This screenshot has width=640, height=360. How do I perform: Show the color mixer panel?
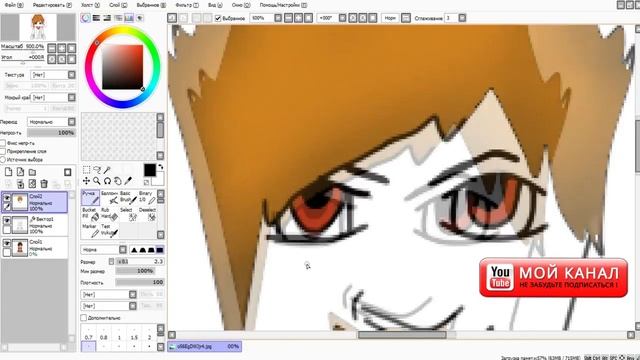pos(118,18)
